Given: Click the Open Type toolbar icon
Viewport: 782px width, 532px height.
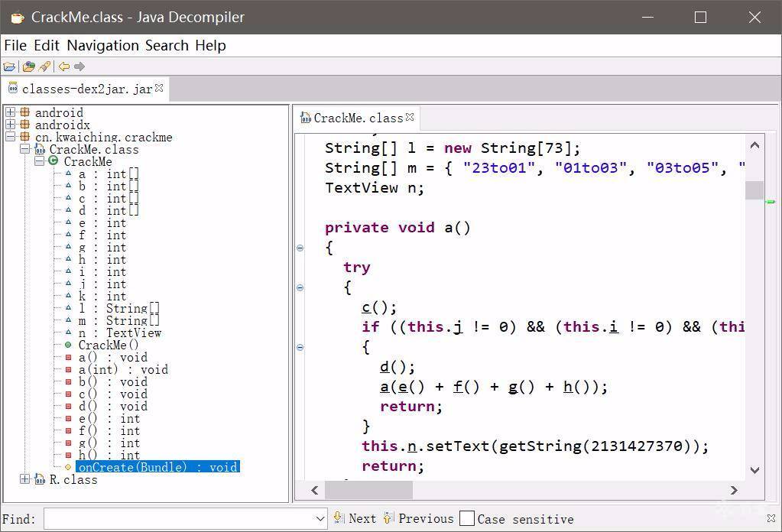Looking at the screenshot, I should [28, 66].
